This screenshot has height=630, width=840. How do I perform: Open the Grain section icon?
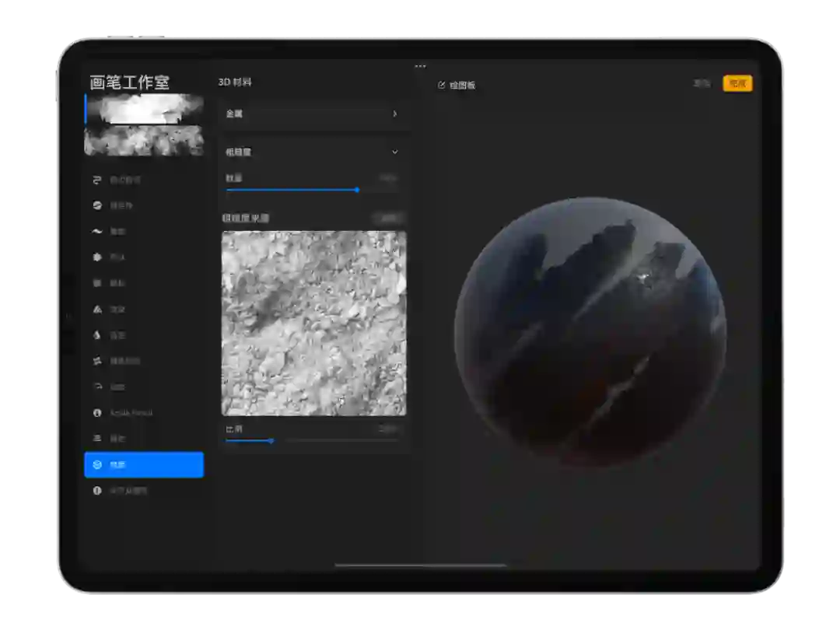coord(97,283)
